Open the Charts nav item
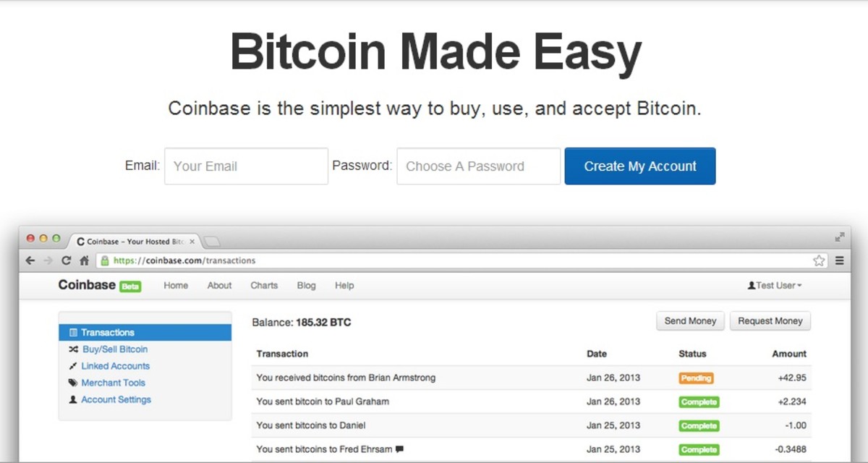Screen dimensions: 868x463 tap(264, 286)
